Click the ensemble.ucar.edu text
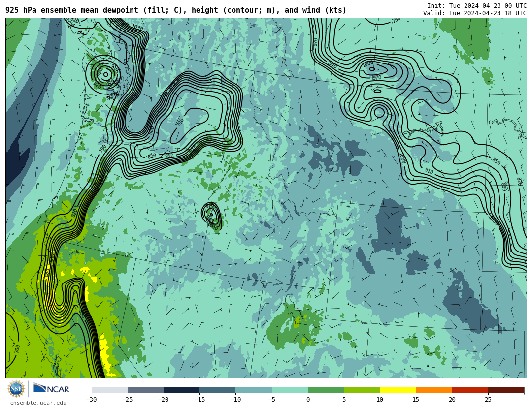 [x=38, y=403]
